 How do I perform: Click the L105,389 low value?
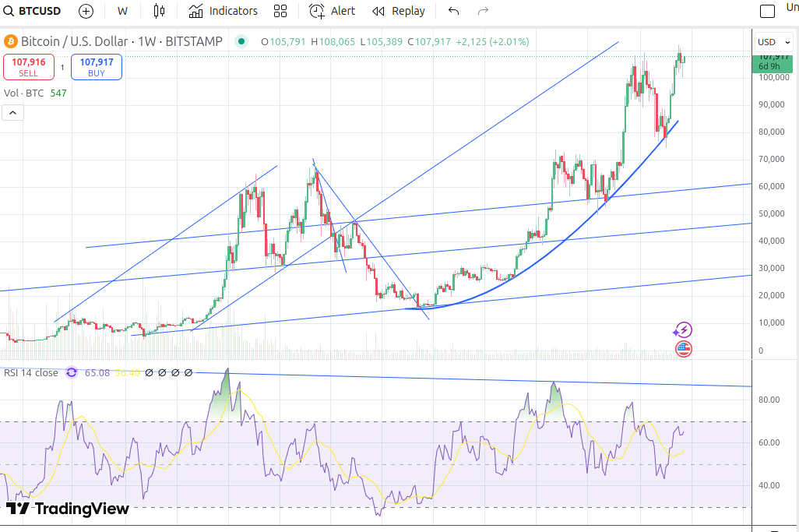point(381,42)
